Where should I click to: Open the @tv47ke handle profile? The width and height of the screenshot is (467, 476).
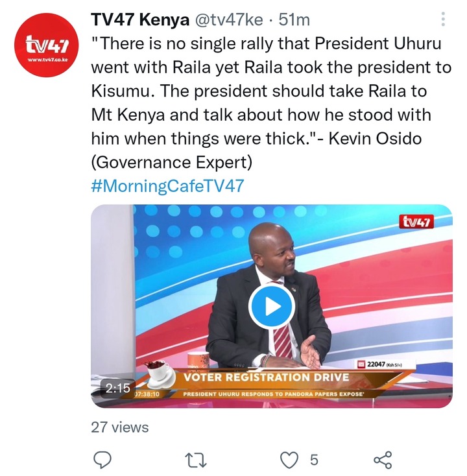pos(229,20)
